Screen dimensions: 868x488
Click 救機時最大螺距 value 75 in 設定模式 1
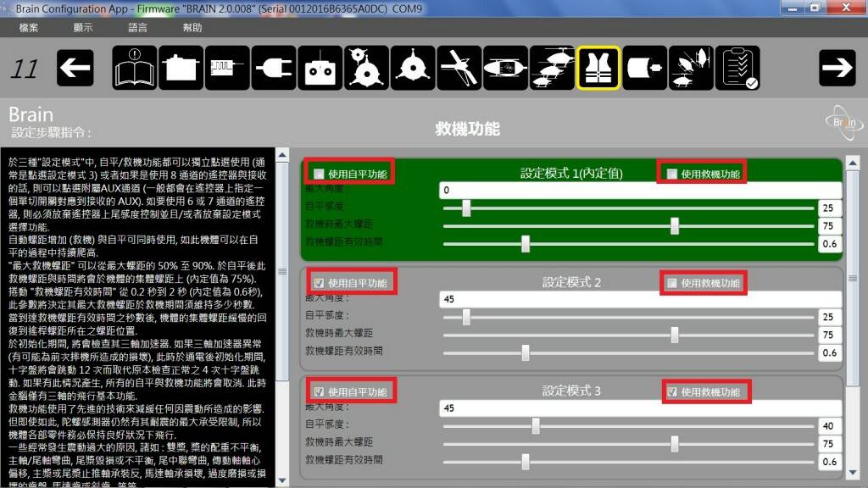coord(829,225)
